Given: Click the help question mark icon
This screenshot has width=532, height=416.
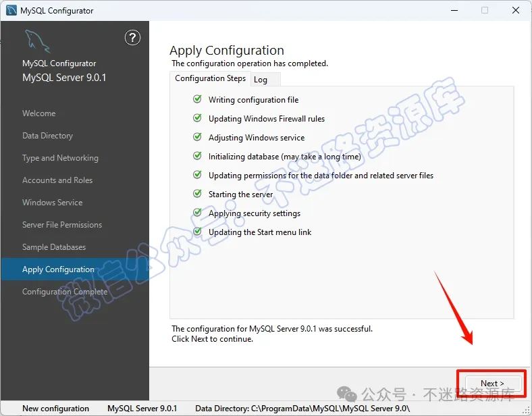Looking at the screenshot, I should [x=132, y=38].
